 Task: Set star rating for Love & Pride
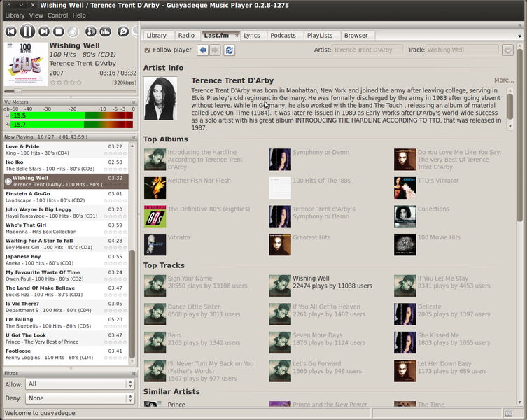point(115,153)
